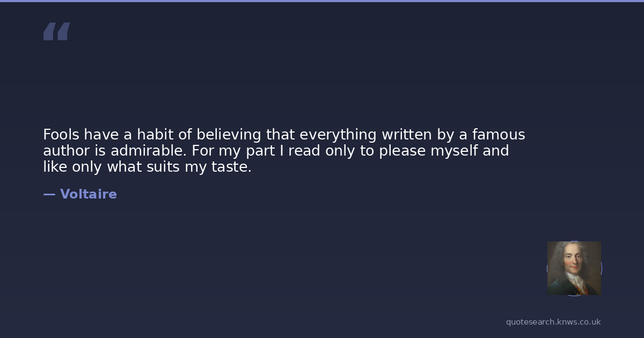The image size is (644, 338).
Task: Click the word "please" in the quote
Action: pyautogui.click(x=402, y=151)
